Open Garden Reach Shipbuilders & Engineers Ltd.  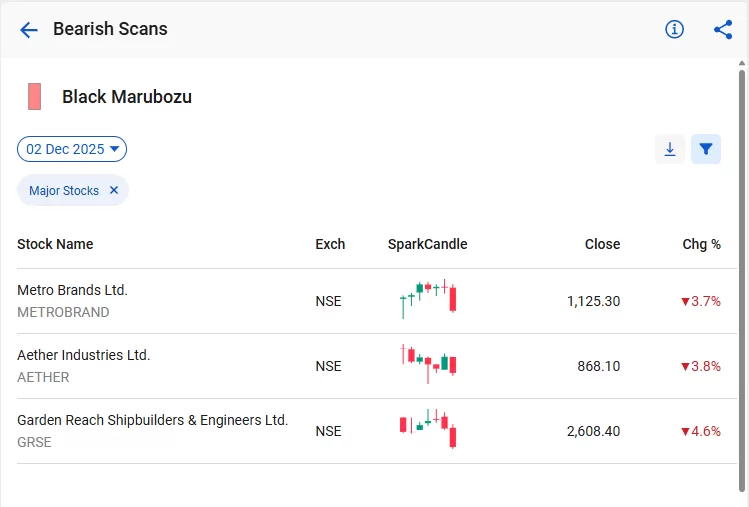(x=152, y=420)
